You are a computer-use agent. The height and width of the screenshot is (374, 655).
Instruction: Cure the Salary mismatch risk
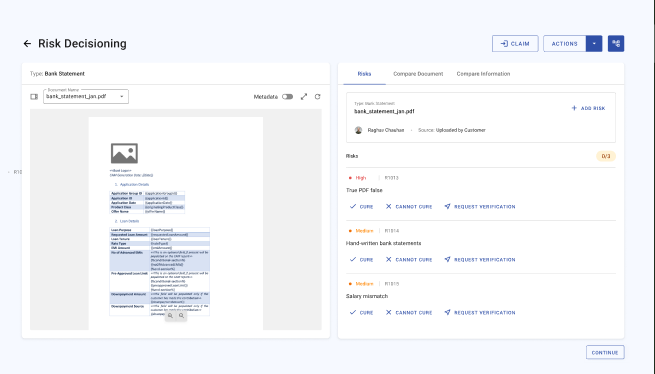point(361,313)
